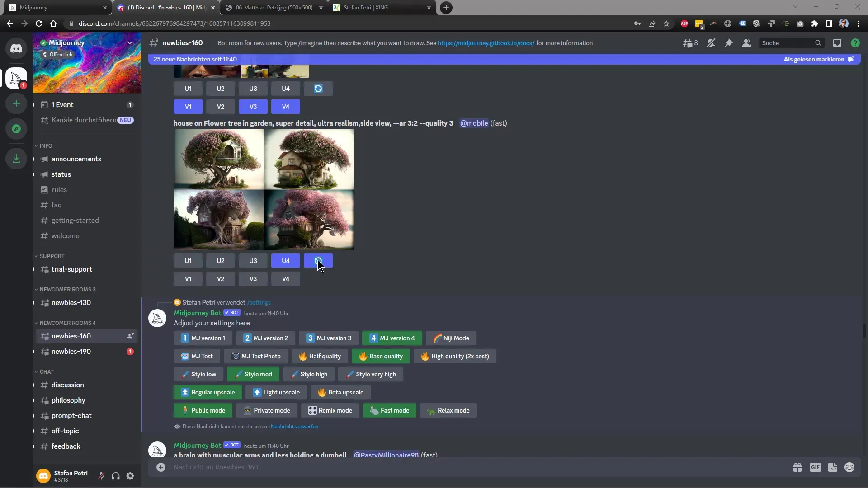The height and width of the screenshot is (488, 868).
Task: Open Explore Public Servers compass icon
Action: pos(16,129)
